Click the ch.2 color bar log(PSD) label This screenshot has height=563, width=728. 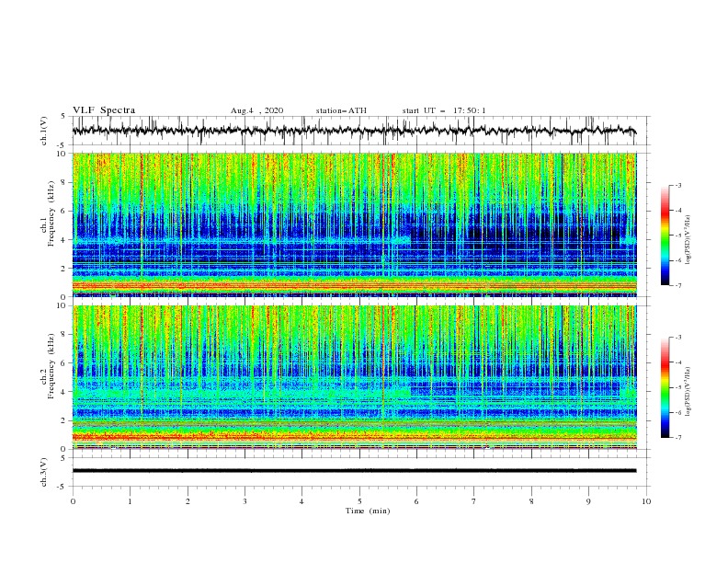[x=688, y=391]
